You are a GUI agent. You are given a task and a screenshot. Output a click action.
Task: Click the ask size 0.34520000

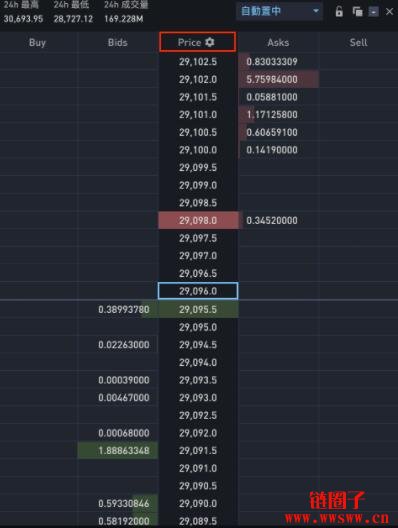pos(272,221)
